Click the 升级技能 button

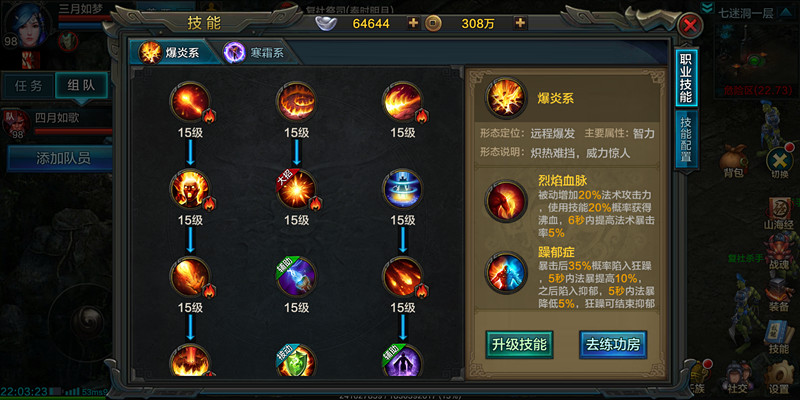click(x=519, y=344)
